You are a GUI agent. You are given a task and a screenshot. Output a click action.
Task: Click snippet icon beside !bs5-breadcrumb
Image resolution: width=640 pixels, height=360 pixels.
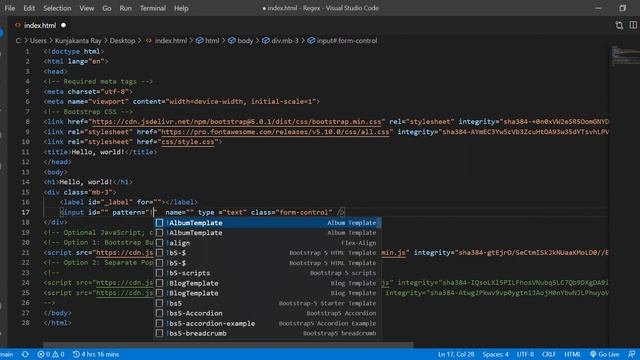click(x=160, y=333)
